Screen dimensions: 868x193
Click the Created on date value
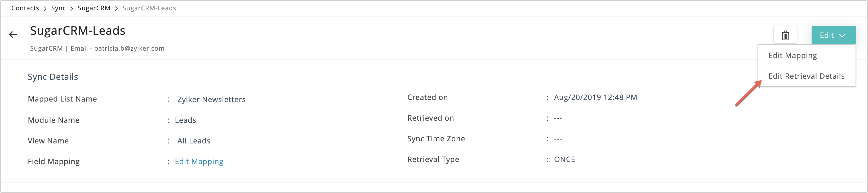pos(595,98)
